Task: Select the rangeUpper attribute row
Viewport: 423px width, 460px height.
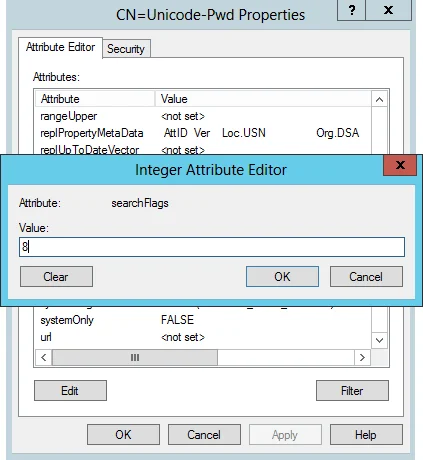Action: 203,116
